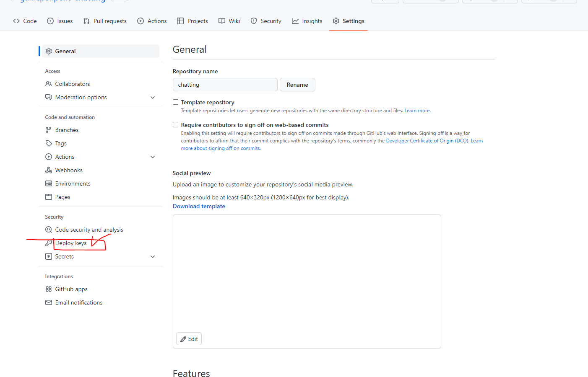Click Edit social preview button

pos(189,339)
